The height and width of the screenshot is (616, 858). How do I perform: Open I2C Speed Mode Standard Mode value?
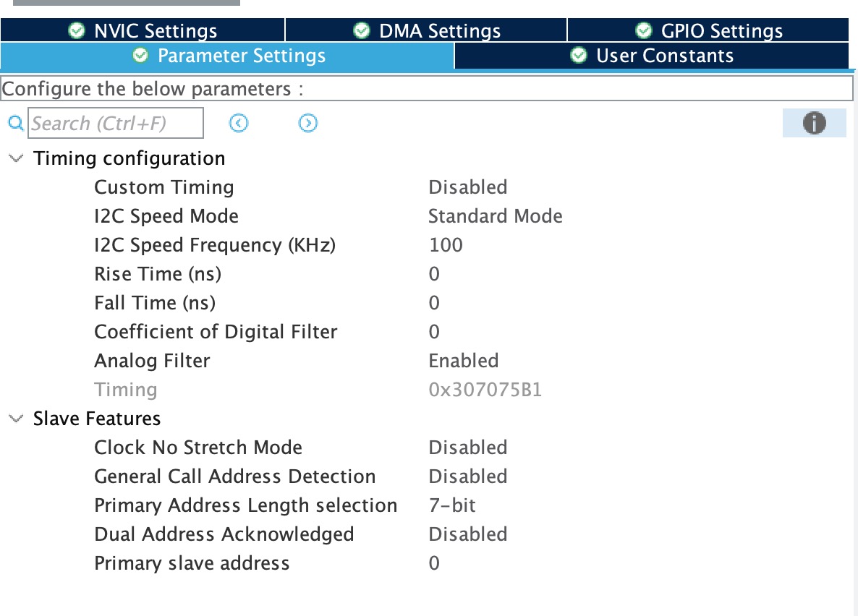pos(496,216)
